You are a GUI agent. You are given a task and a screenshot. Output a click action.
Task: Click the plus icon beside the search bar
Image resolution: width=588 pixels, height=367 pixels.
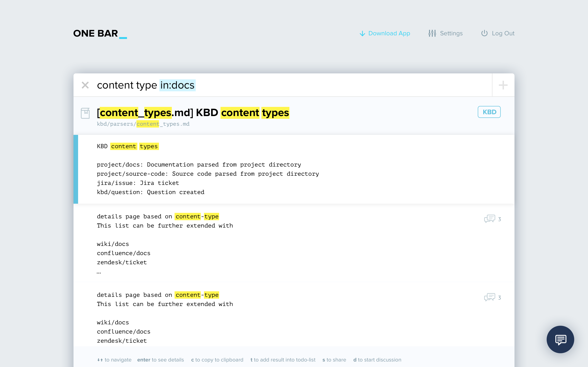tap(503, 85)
